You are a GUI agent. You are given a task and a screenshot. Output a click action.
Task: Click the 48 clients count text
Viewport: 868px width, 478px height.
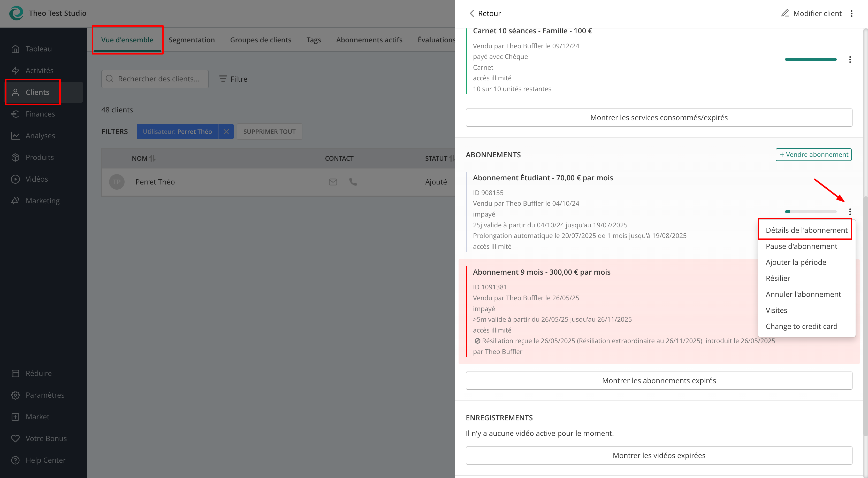point(117,110)
